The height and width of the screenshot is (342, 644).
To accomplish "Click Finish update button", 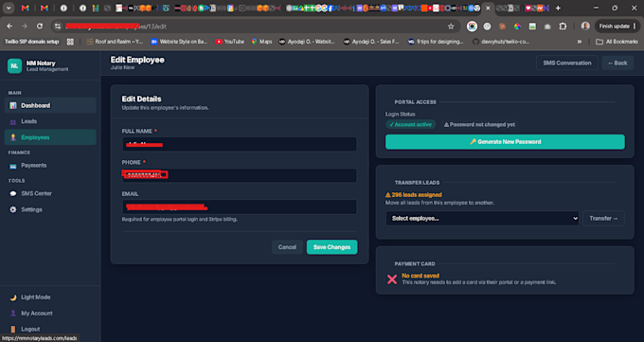I will 617,27.
